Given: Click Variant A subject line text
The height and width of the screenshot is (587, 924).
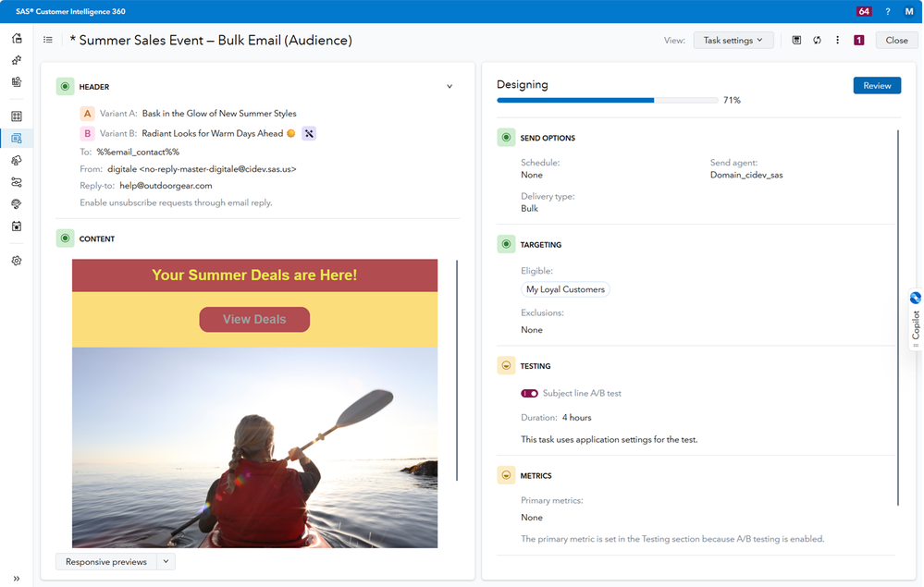Looking at the screenshot, I should [x=219, y=114].
